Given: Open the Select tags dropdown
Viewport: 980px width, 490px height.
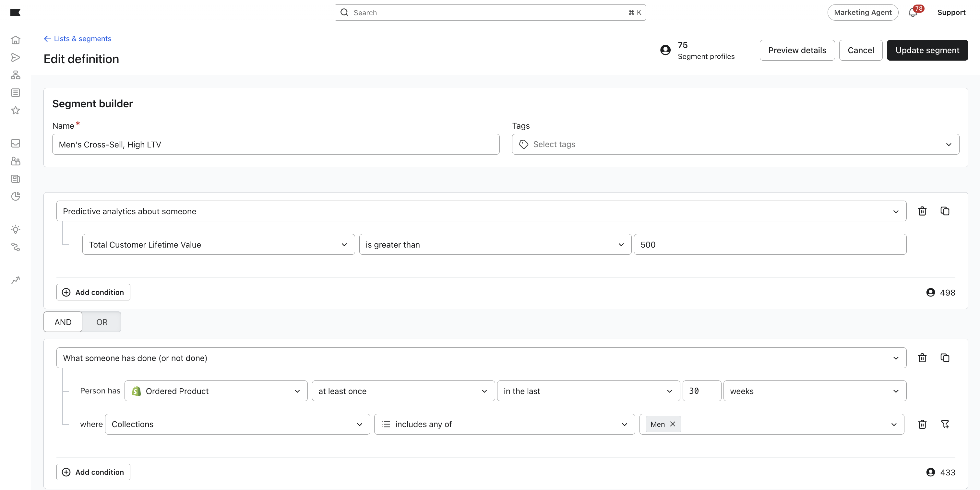Looking at the screenshot, I should click(x=735, y=144).
